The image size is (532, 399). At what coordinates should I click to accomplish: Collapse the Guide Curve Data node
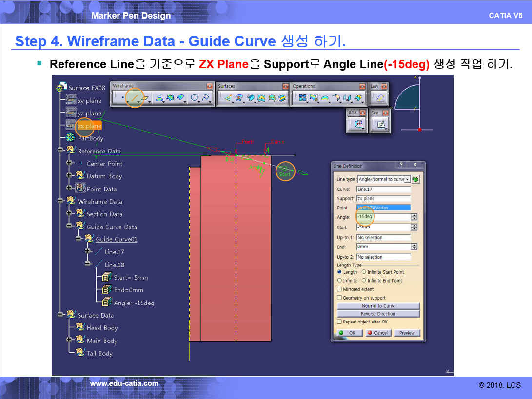[x=70, y=226]
